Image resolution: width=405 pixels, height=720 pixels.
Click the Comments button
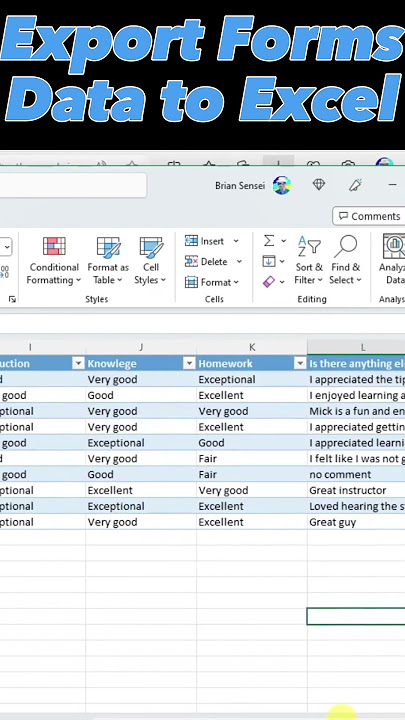[x=368, y=216]
